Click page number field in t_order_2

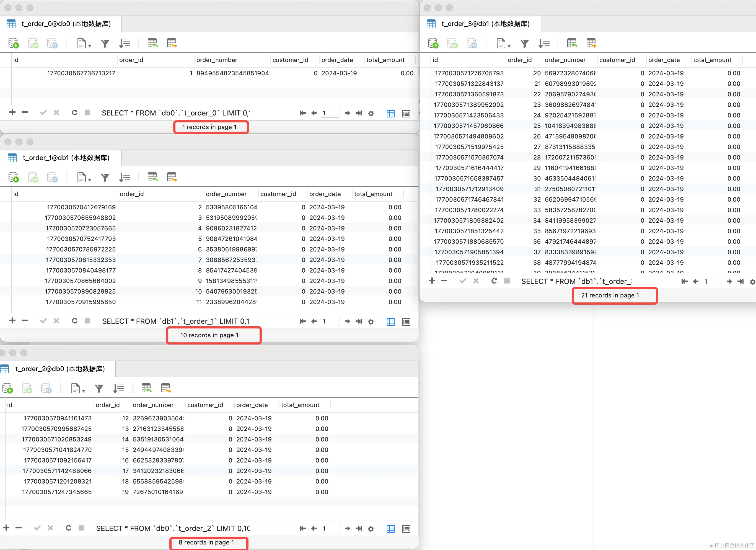click(x=330, y=528)
